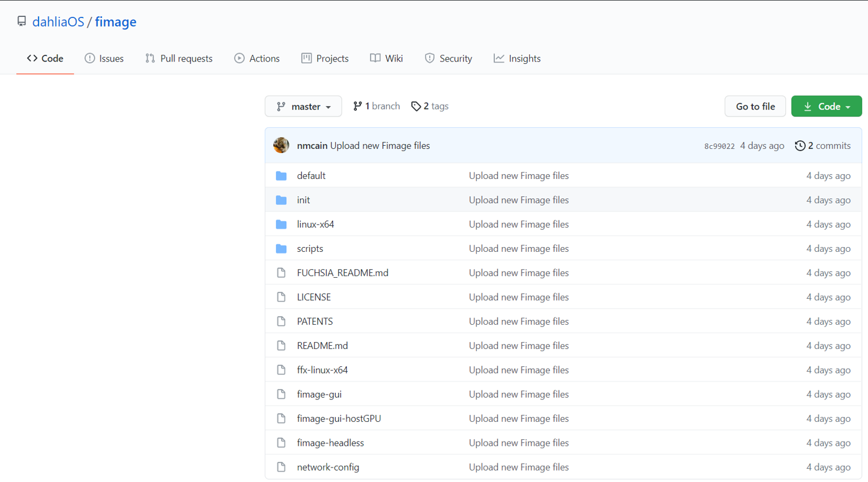
Task: Open the fimage-gui file
Action: point(319,394)
